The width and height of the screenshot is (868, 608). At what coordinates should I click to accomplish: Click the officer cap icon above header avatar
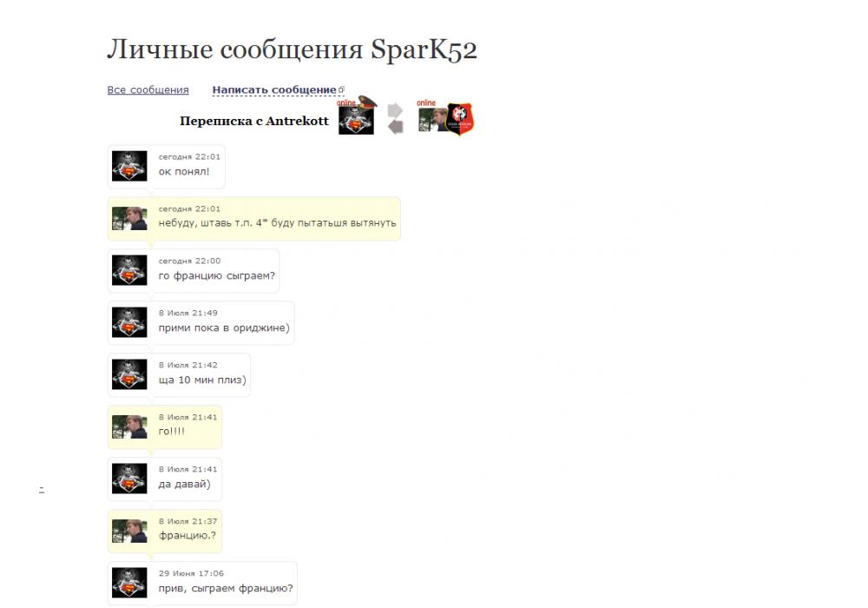(367, 101)
